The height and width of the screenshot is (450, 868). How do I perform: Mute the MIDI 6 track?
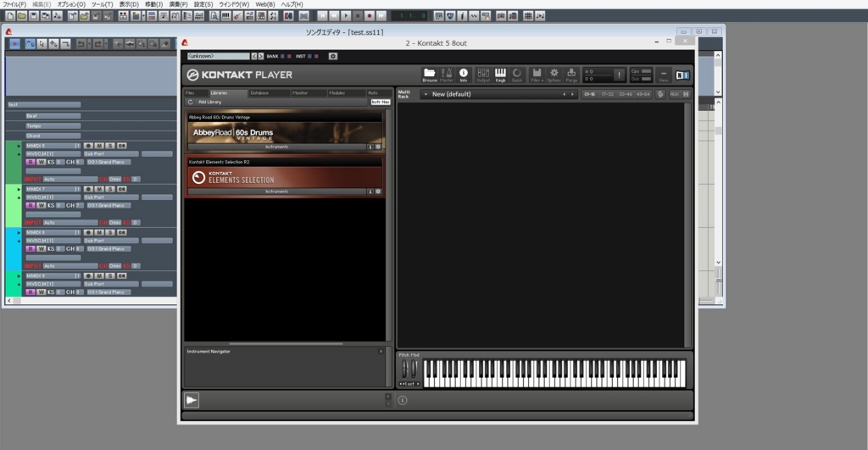tap(98, 145)
